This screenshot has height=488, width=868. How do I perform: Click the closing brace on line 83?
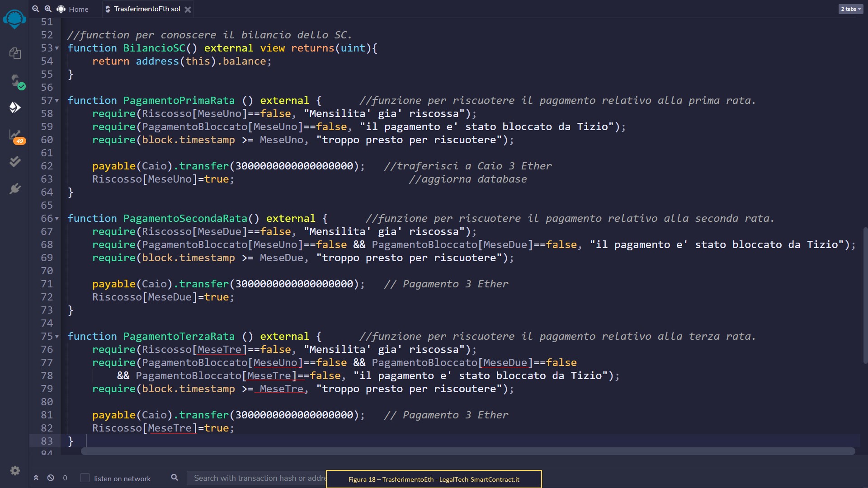(71, 441)
